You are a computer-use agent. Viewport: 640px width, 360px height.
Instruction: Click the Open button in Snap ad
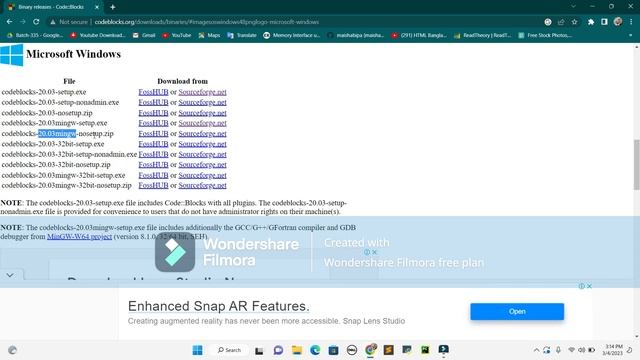click(x=517, y=311)
